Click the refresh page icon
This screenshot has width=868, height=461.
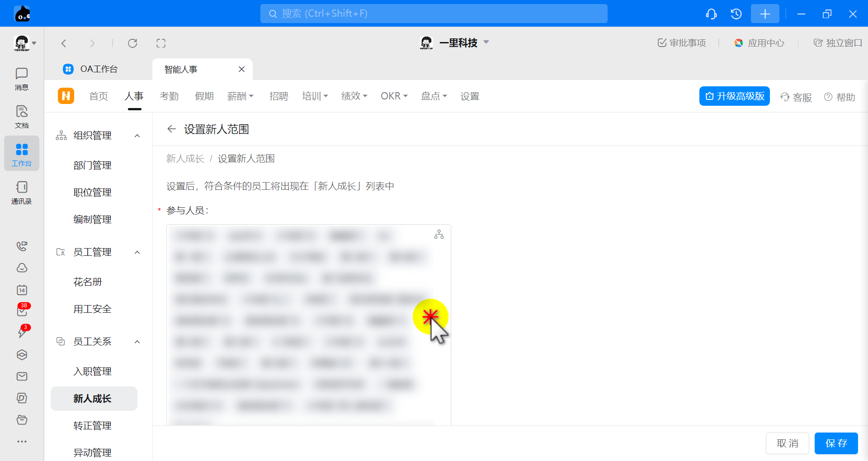[132, 43]
